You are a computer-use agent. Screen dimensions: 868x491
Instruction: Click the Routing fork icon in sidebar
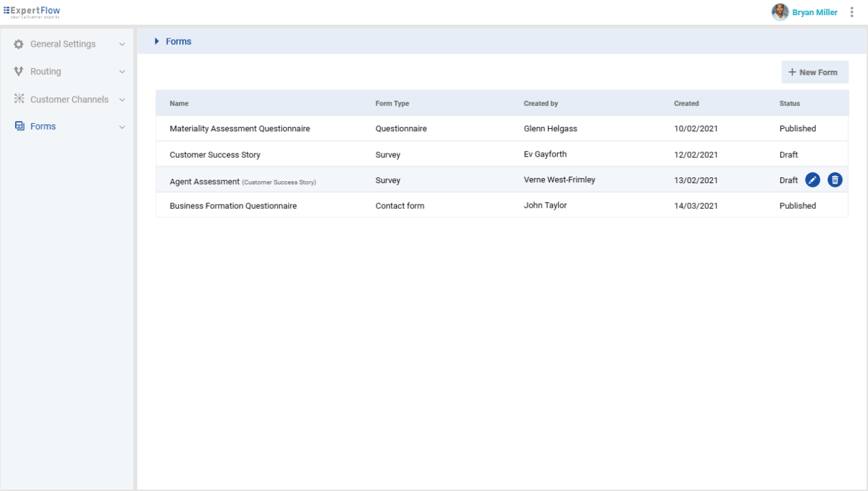[19, 71]
